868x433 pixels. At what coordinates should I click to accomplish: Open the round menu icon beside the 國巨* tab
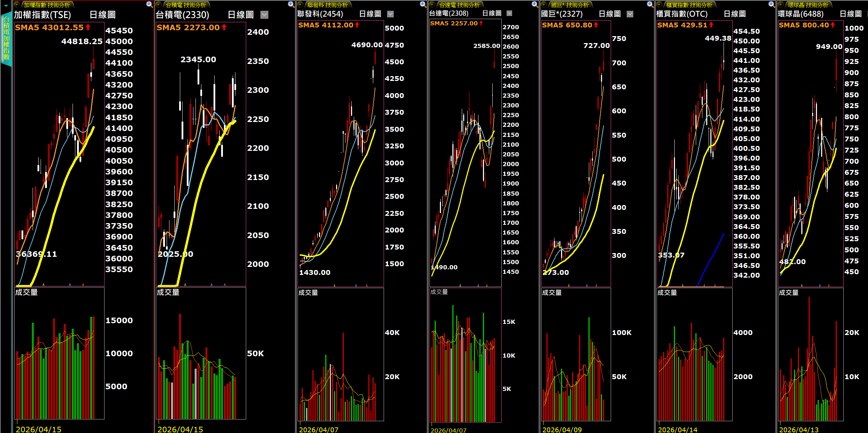[x=544, y=5]
